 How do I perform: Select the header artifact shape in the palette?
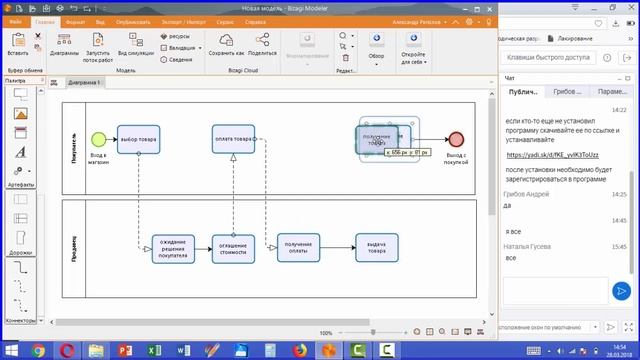20,133
